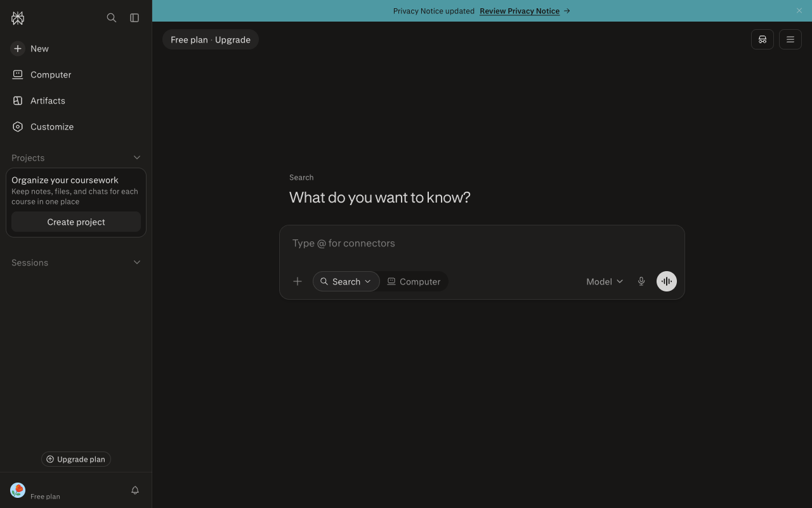Click the microphone dictation icon
The height and width of the screenshot is (508, 812).
(x=641, y=281)
